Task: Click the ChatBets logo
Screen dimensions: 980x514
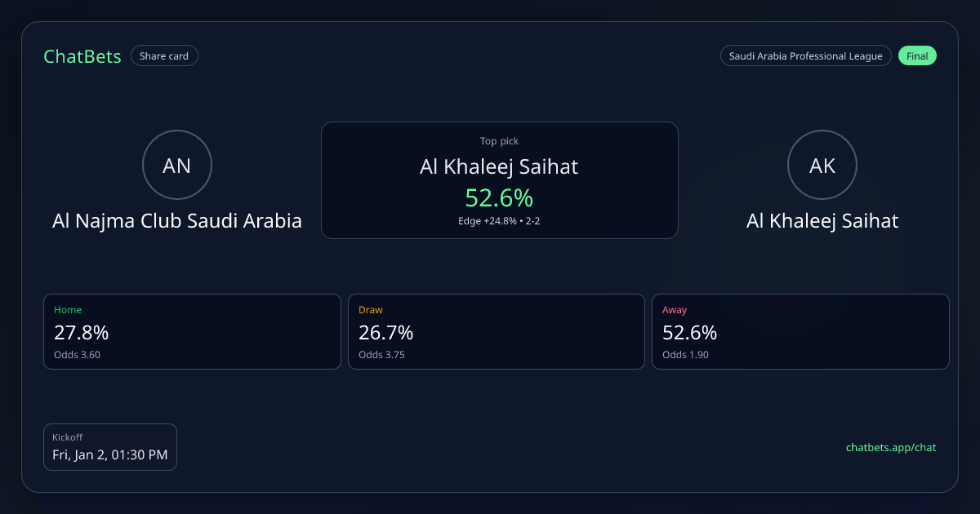Action: tap(82, 56)
